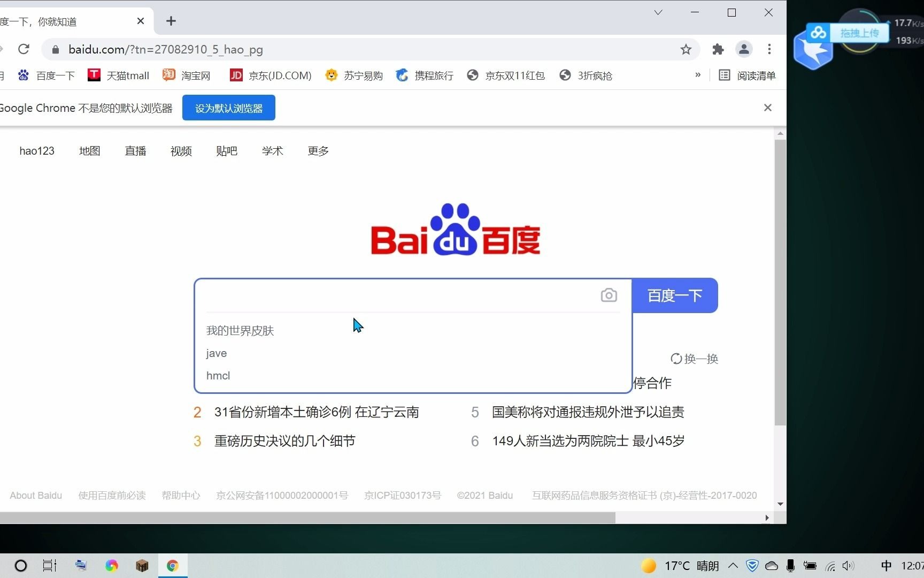The width and height of the screenshot is (924, 578).
Task: Open the tab search dropdown arrow
Action: tap(658, 12)
